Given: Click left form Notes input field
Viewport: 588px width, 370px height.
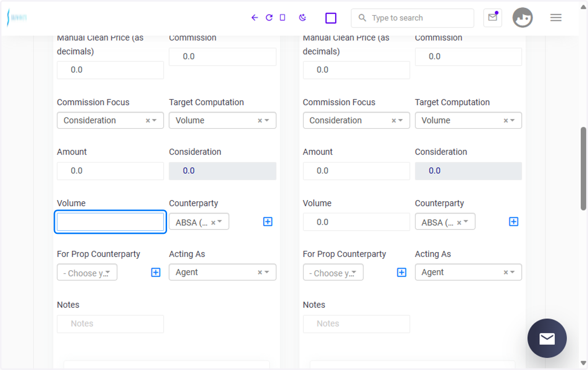Looking at the screenshot, I should tap(110, 324).
